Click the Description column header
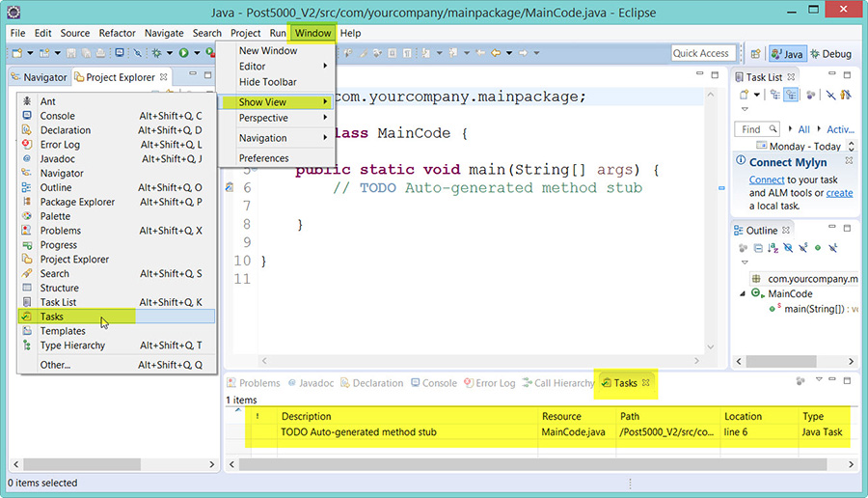 (407, 416)
